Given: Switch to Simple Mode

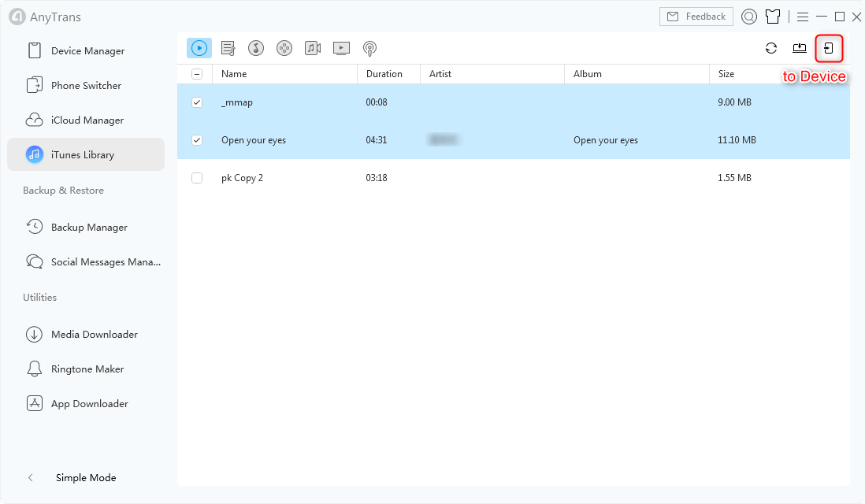Looking at the screenshot, I should 86,477.
